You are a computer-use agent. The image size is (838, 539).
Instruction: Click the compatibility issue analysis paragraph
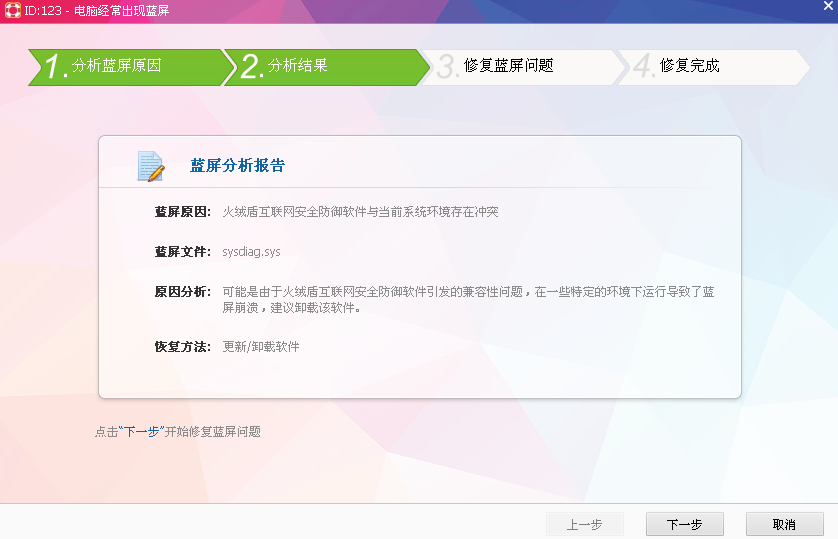(467, 299)
